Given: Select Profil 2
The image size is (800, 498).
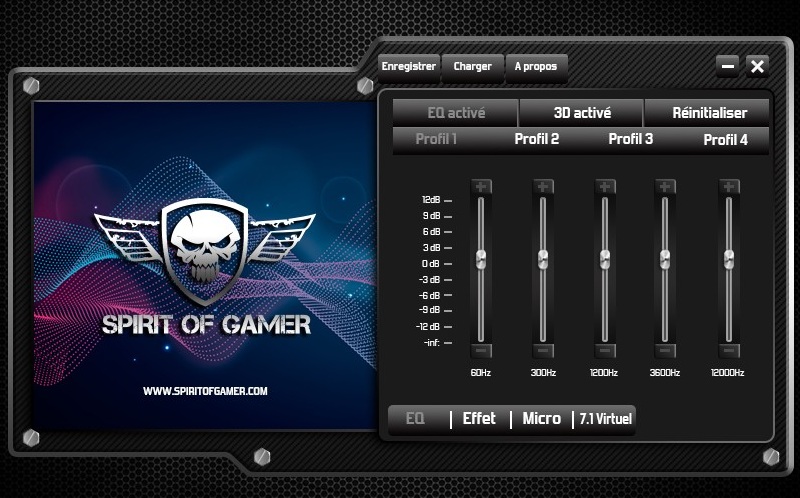Looking at the screenshot, I should (537, 139).
